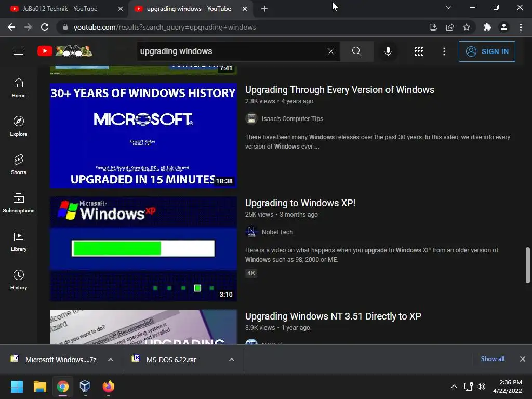Share this page icon in address bar
Screen dimensions: 532x399
coord(450,27)
